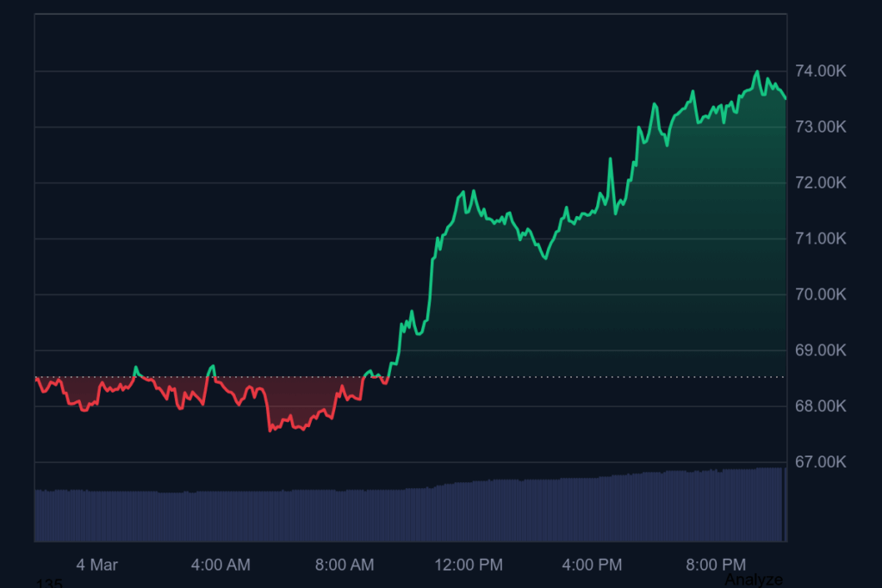
Task: Select the 69.00K price axis label
Action: [820, 350]
